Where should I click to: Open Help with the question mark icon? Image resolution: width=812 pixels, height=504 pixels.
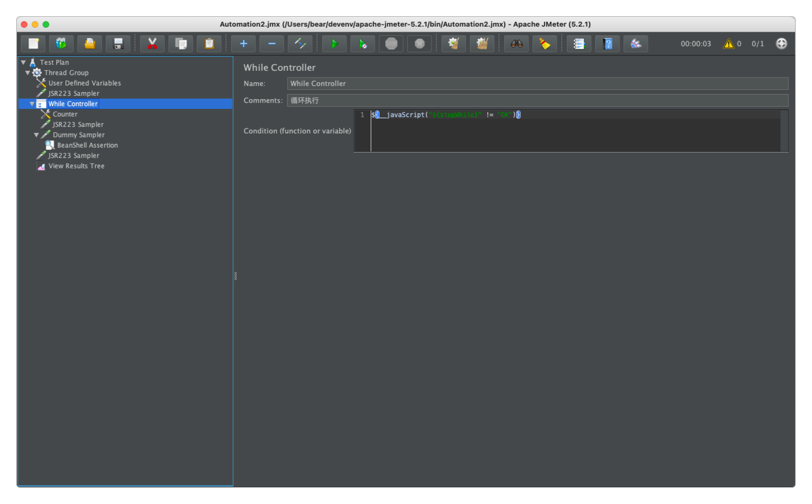[x=608, y=44]
